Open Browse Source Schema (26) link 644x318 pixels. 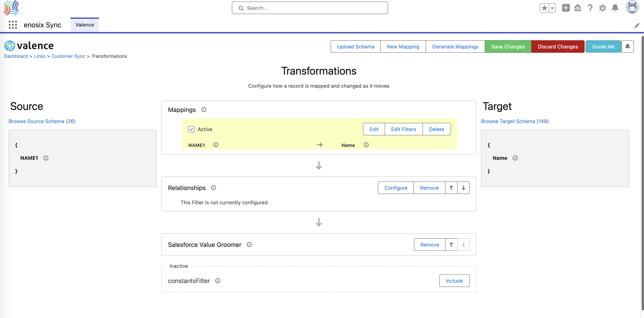click(x=42, y=121)
